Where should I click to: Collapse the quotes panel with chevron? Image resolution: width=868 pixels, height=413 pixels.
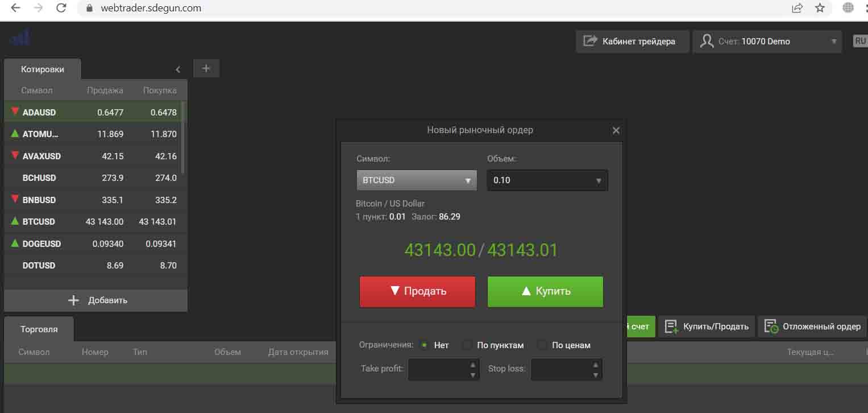(x=178, y=69)
